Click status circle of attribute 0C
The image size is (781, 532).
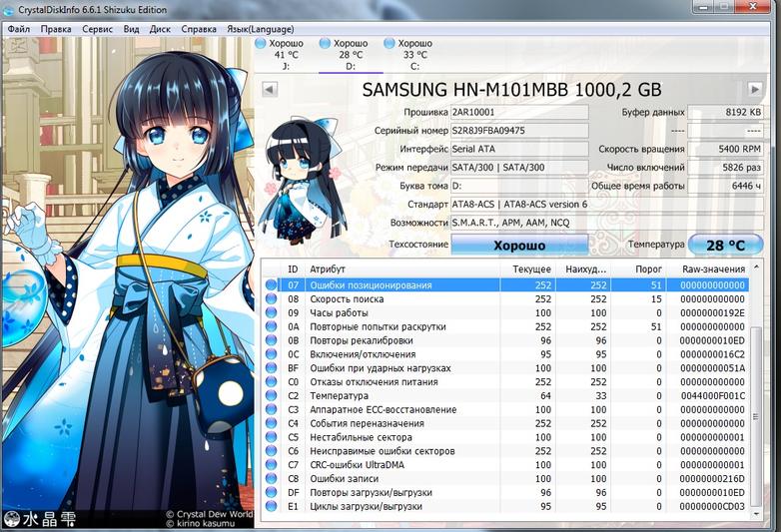coord(271,354)
